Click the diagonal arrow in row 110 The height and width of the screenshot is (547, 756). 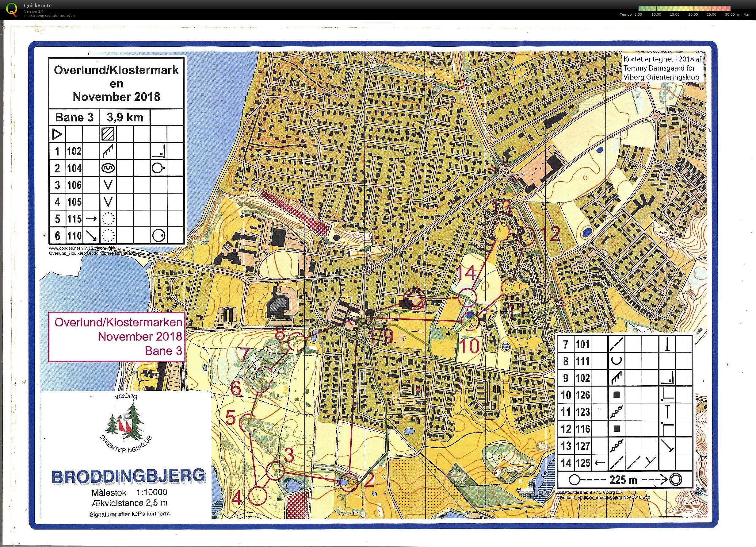91,236
